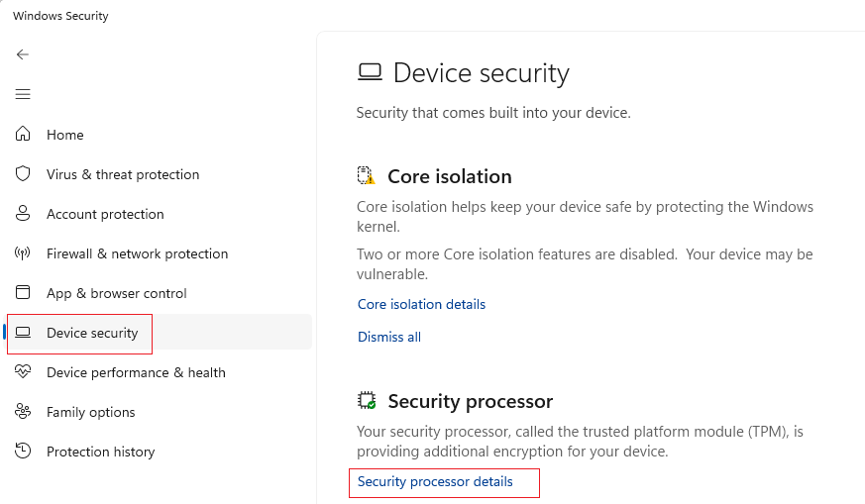The image size is (865, 504).
Task: Click the laptop icon beside Device security heading
Action: [370, 72]
